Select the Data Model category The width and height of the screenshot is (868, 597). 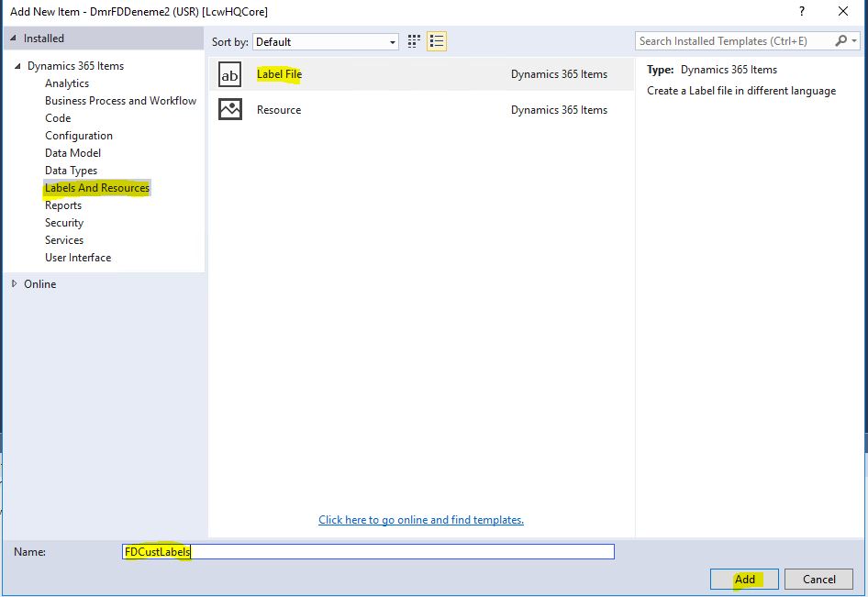(73, 153)
